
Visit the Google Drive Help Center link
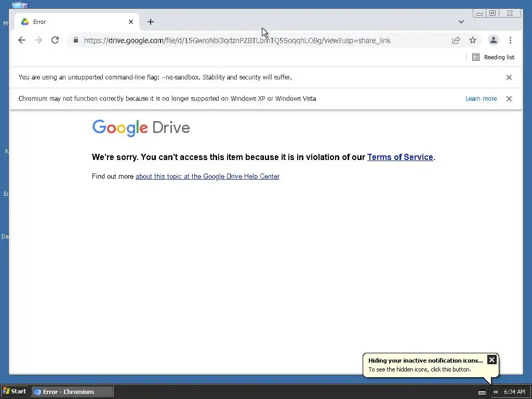click(x=207, y=177)
